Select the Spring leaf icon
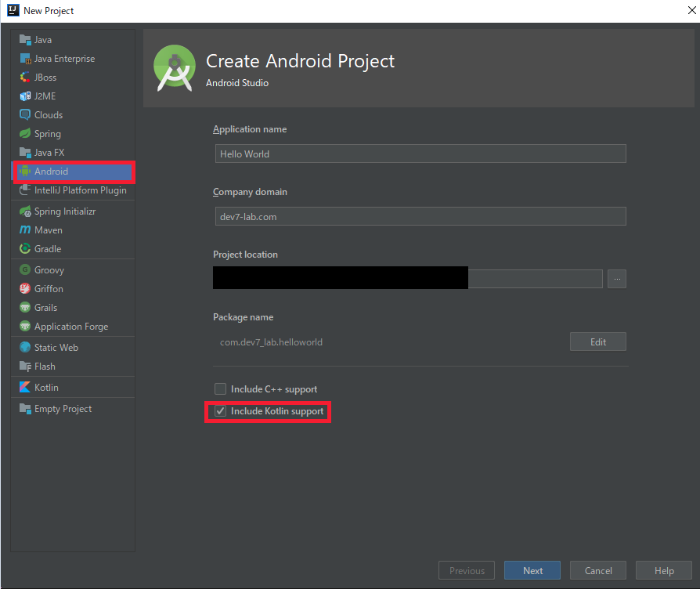This screenshot has width=700, height=589. pos(25,133)
